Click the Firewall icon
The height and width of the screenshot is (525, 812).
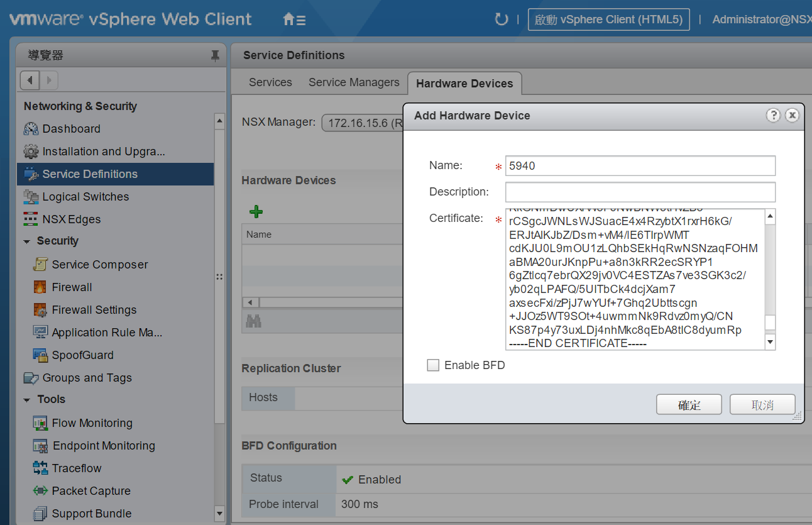click(40, 287)
